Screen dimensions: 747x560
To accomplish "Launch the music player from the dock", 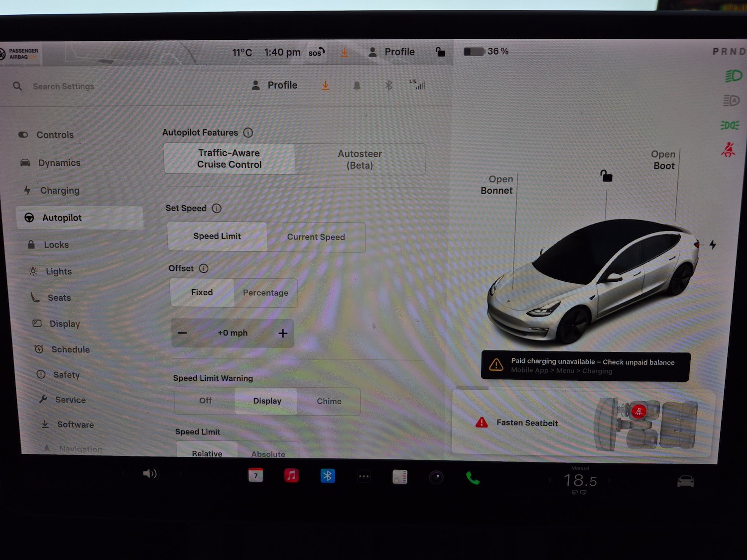I will (x=291, y=476).
